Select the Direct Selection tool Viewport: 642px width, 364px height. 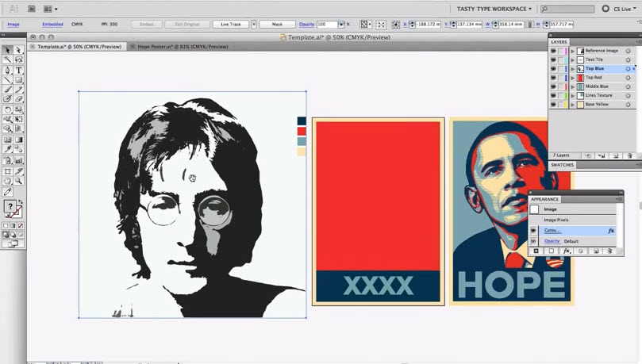pos(18,50)
